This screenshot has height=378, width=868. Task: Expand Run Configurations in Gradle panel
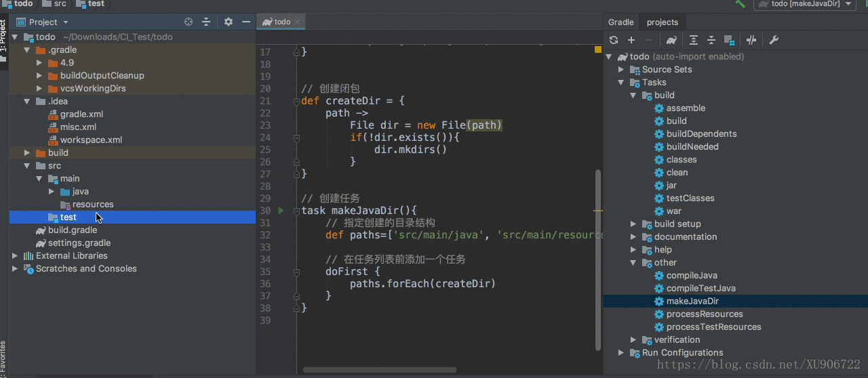point(621,353)
